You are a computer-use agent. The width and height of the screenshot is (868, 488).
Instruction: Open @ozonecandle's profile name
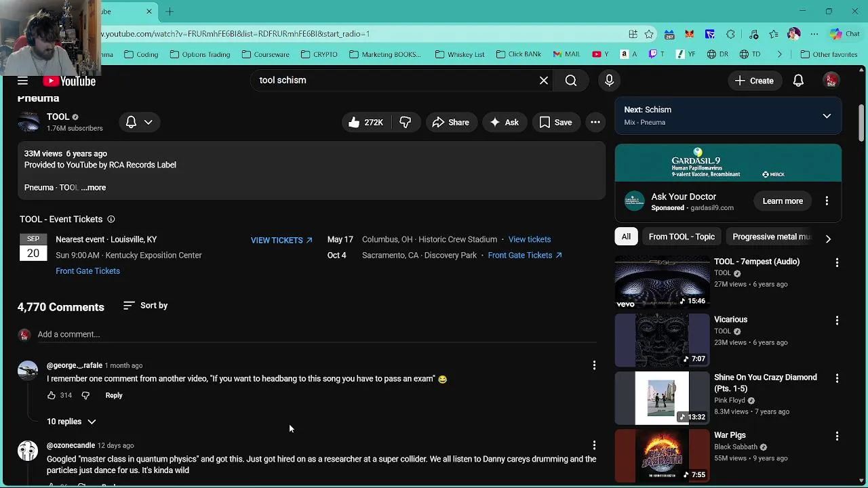[71, 445]
